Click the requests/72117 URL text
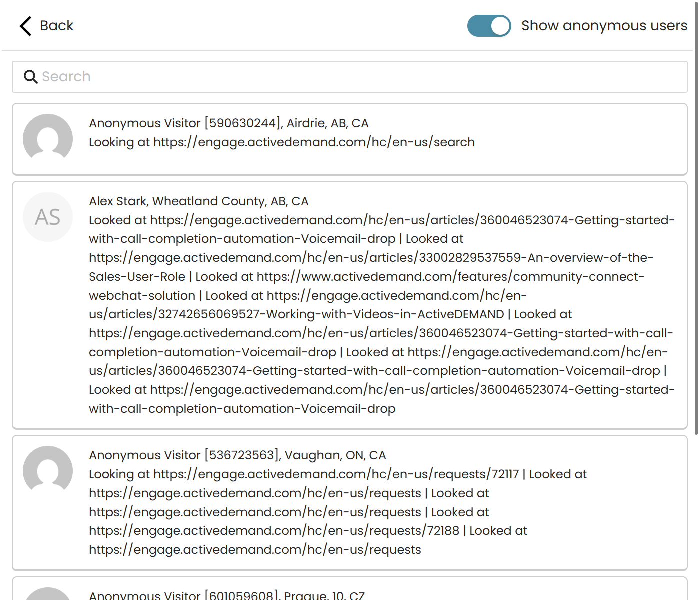Image resolution: width=700 pixels, height=600 pixels. click(x=336, y=474)
